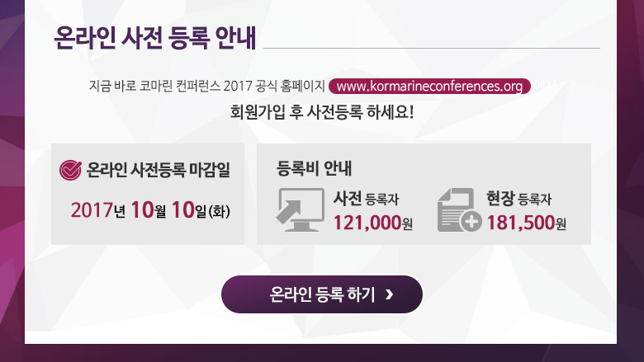The height and width of the screenshot is (362, 644).
Task: Click 회원가입 후 사전등록 하세요! text
Action: (x=322, y=112)
